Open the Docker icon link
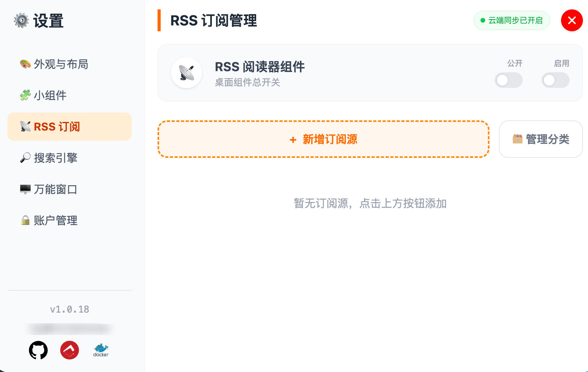The image size is (588, 372). (101, 350)
